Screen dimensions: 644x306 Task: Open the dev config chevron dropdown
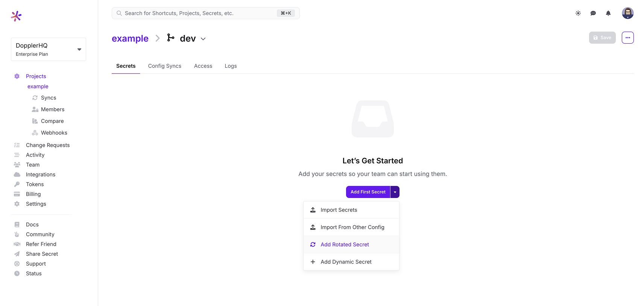pyautogui.click(x=203, y=39)
